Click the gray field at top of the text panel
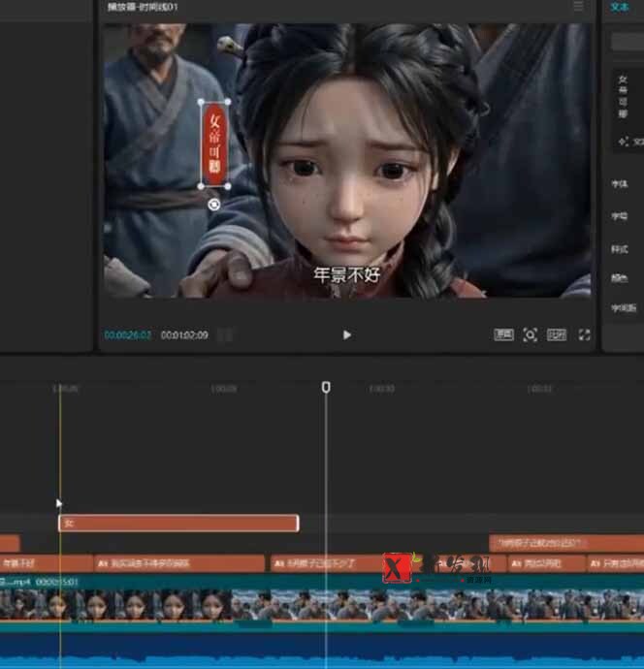Viewport: 644px width, 669px height. point(628,42)
